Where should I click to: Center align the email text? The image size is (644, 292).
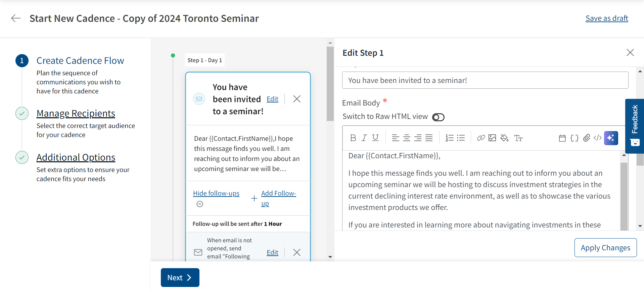(x=407, y=138)
